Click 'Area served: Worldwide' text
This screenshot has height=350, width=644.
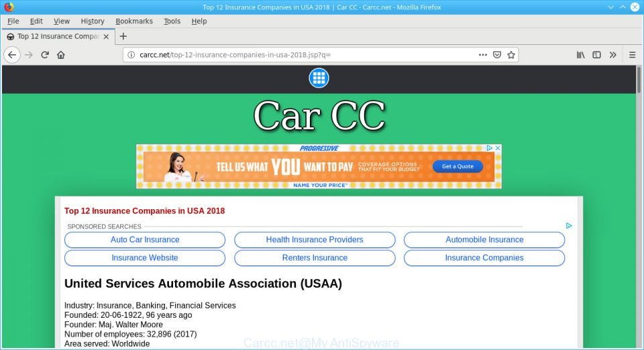point(107,344)
